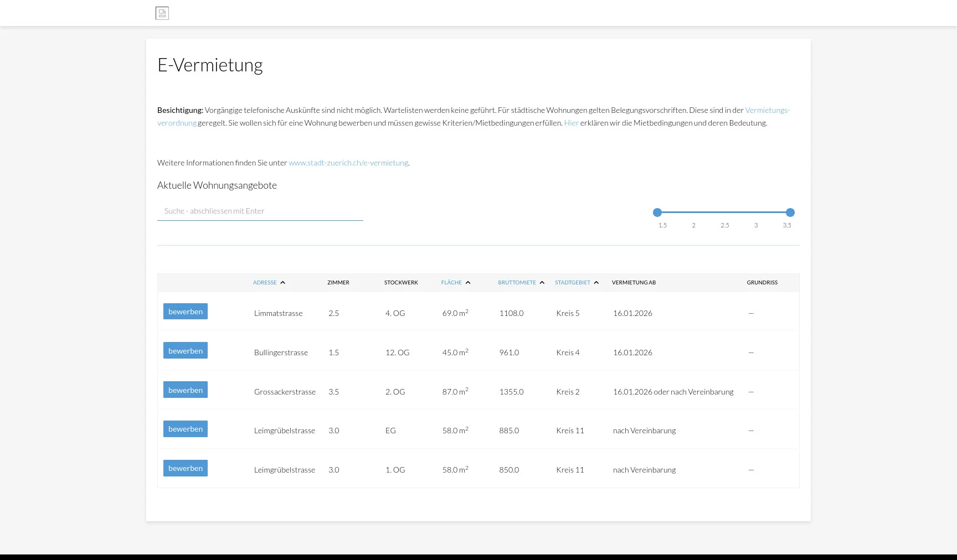Select the Stadtgebiet column header label

point(572,283)
